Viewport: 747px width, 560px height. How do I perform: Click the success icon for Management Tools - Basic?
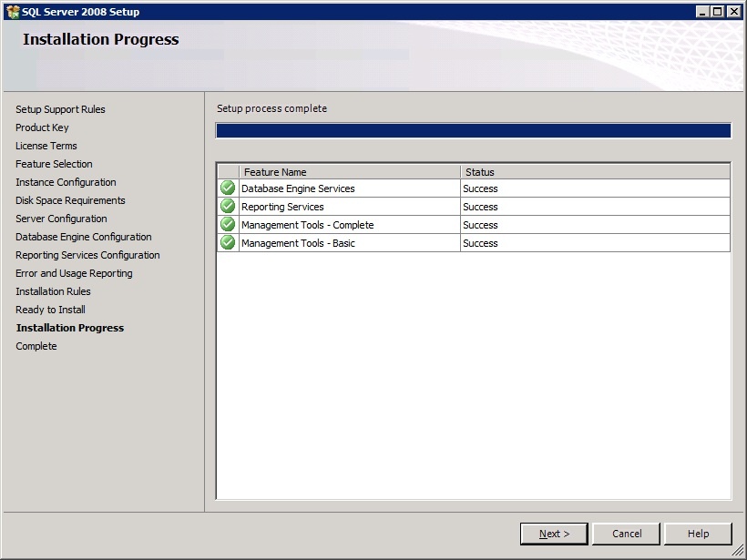[x=228, y=242]
